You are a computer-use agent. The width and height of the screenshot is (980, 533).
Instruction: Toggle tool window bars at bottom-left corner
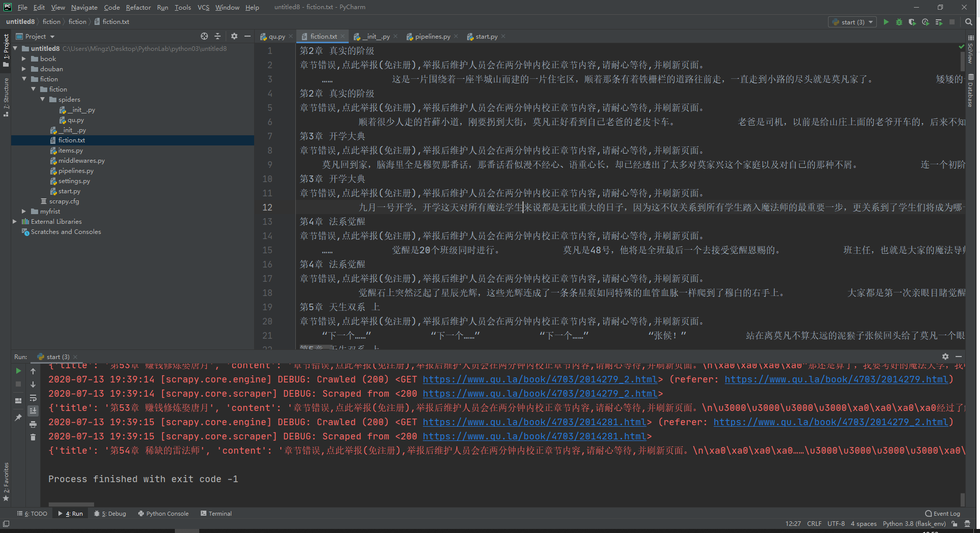(6, 524)
